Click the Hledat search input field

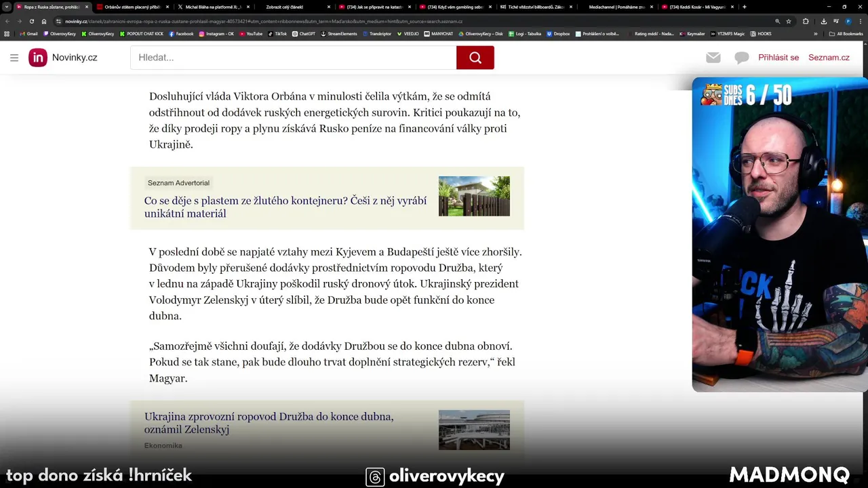[293, 58]
